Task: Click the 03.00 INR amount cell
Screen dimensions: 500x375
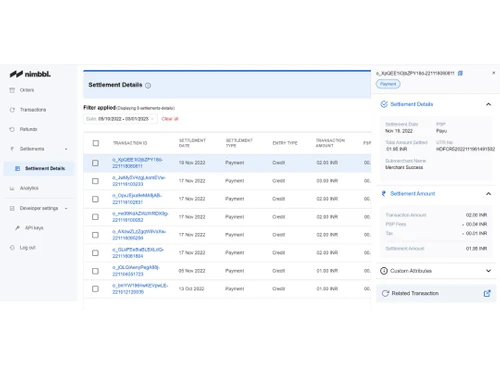Action: 327,181
